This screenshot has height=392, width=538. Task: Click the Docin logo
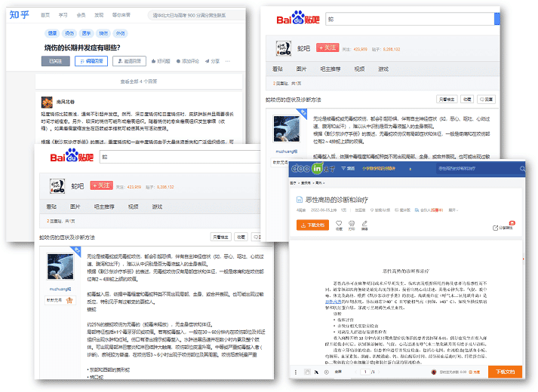click(x=313, y=168)
